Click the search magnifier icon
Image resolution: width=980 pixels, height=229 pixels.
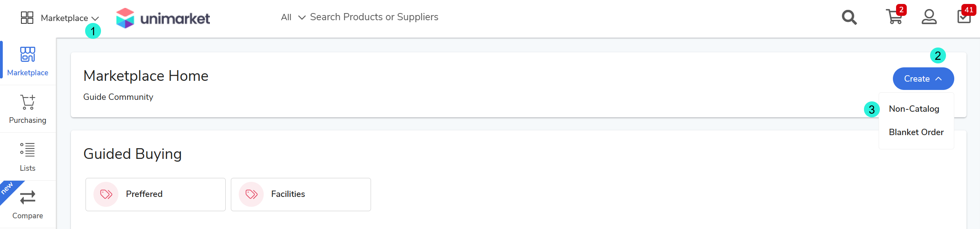(x=849, y=17)
